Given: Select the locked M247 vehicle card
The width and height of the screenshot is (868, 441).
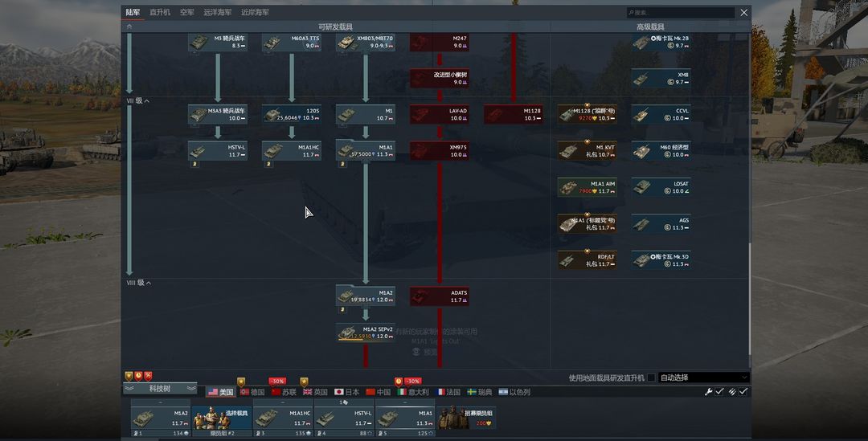Looking at the screenshot, I should click(440, 42).
